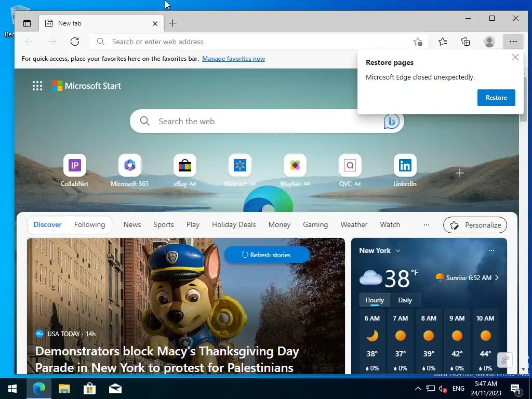Screen dimensions: 532x399
Task: Open the Watch category
Action: click(x=390, y=224)
